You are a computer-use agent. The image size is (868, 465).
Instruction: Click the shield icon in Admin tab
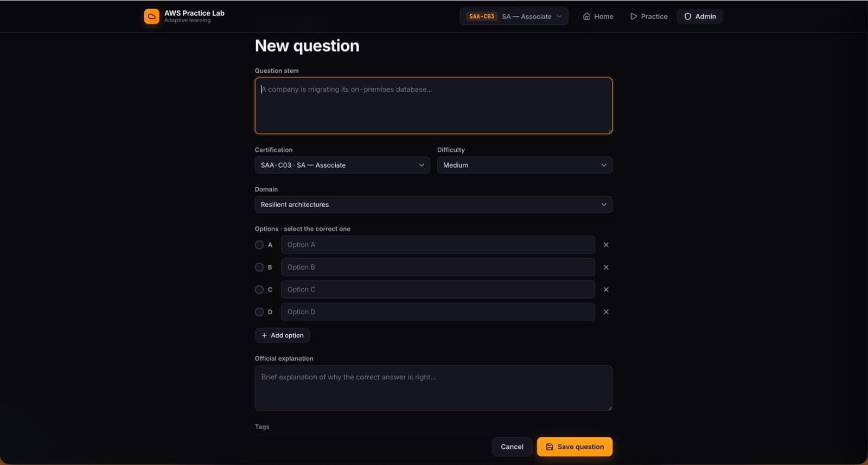click(687, 16)
